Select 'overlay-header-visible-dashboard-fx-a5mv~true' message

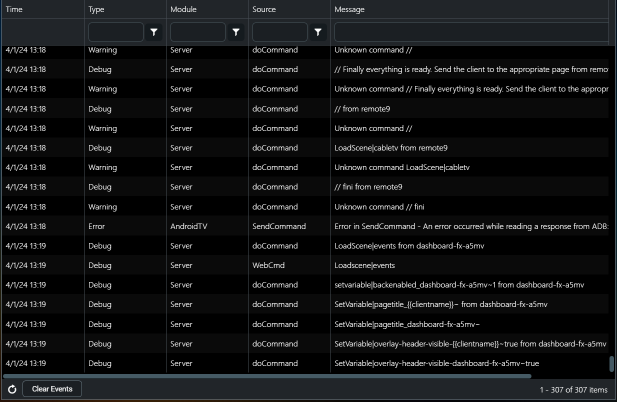(x=436, y=363)
